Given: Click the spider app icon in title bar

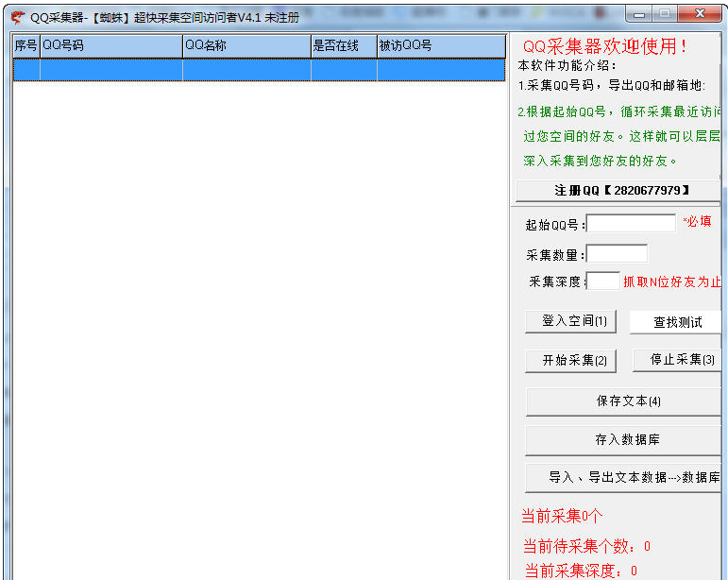Looking at the screenshot, I should click(18, 18).
